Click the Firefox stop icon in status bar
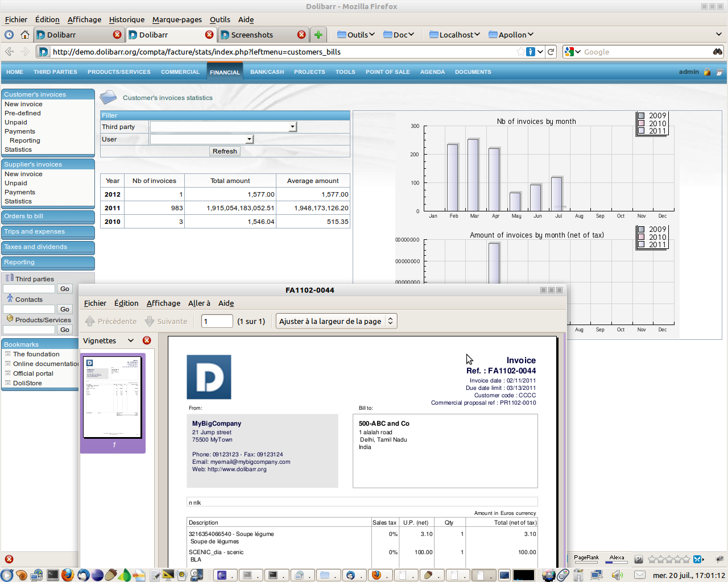 pos(9,559)
